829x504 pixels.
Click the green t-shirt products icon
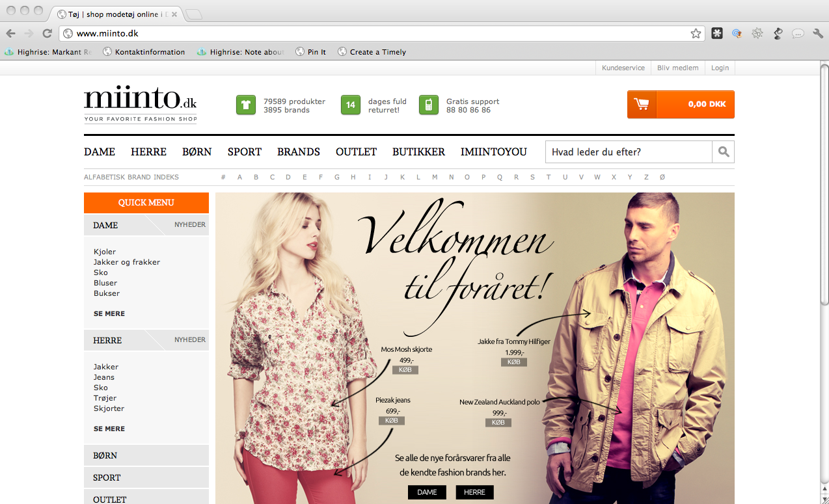(246, 105)
